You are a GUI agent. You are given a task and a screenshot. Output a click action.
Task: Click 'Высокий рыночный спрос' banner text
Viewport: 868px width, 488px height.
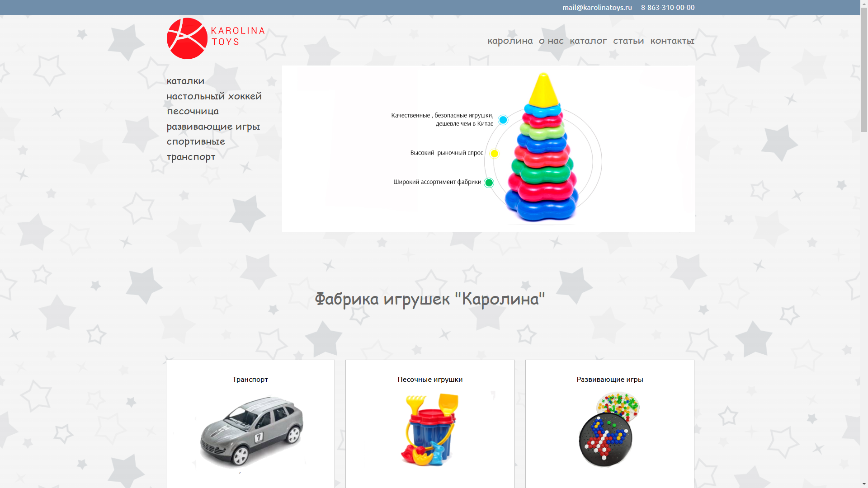click(447, 153)
